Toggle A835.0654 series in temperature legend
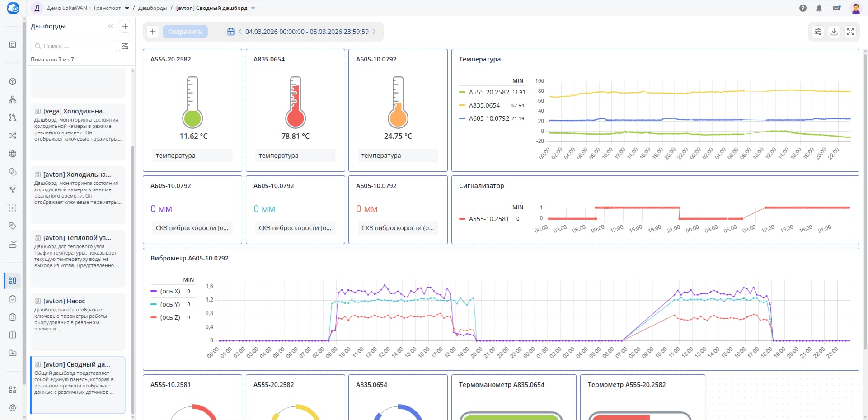The height and width of the screenshot is (420, 868). (484, 105)
